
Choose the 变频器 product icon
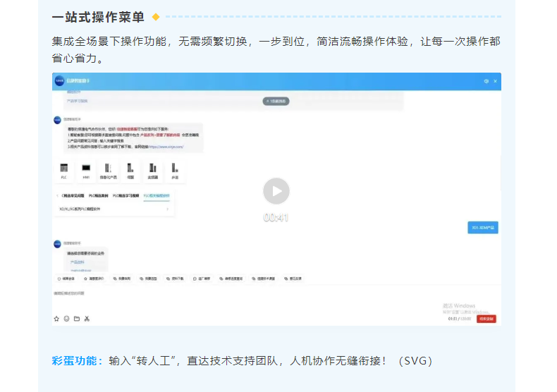pyautogui.click(x=152, y=169)
